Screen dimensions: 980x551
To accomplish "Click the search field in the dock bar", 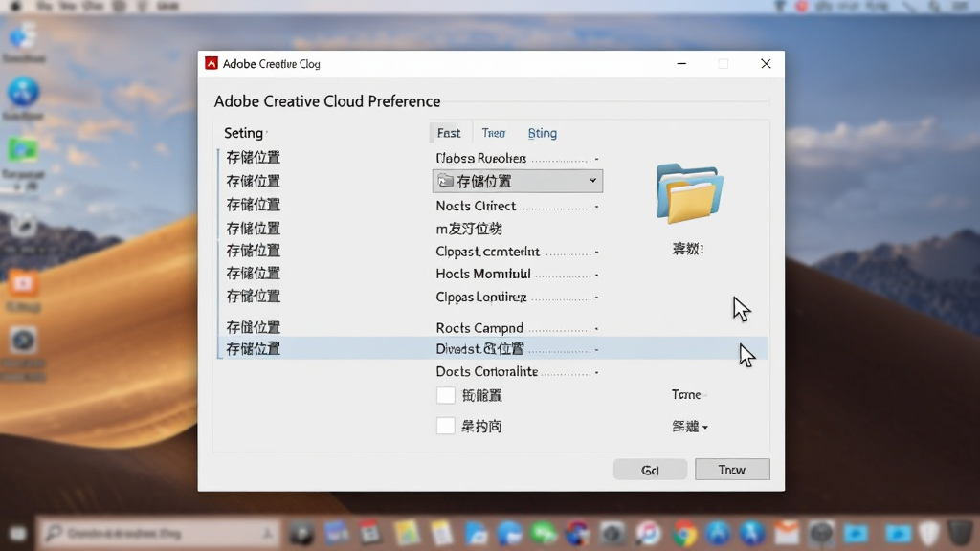I will (160, 533).
